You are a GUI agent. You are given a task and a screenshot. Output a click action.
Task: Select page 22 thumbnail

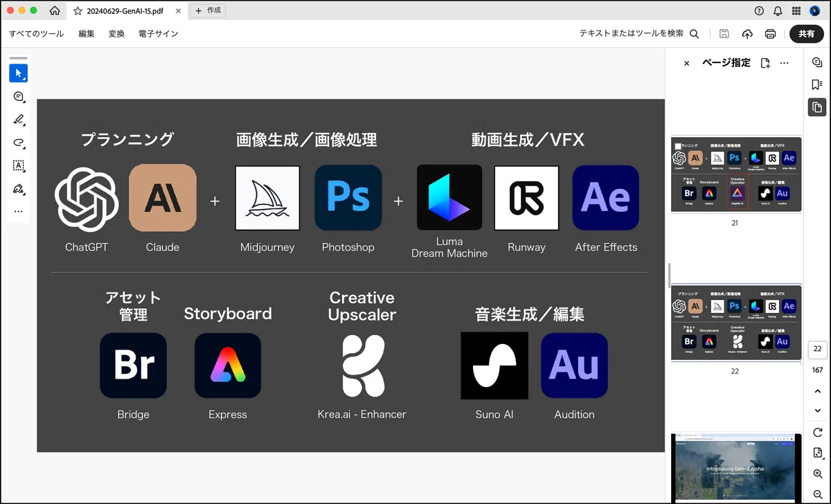coord(737,322)
